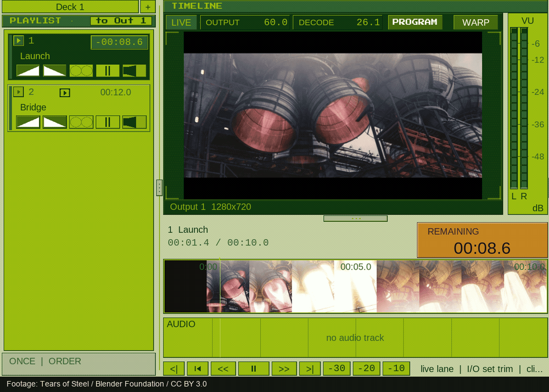Toggle fade-out on the Launch cue
The image size is (549, 392).
54,71
